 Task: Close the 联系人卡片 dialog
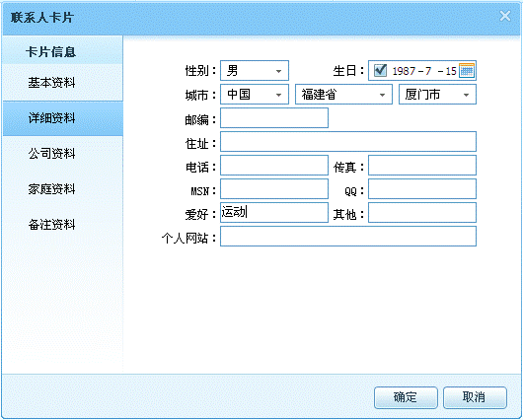click(x=505, y=16)
